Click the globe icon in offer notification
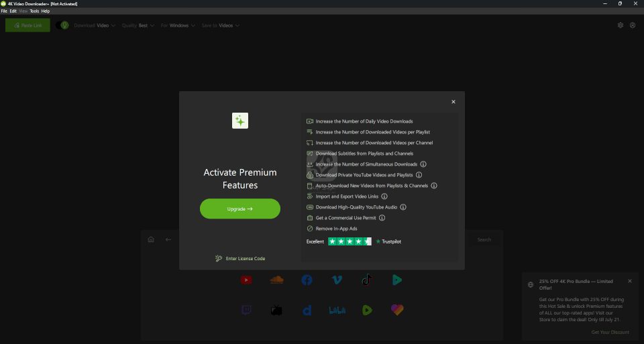The width and height of the screenshot is (644, 344). [531, 284]
